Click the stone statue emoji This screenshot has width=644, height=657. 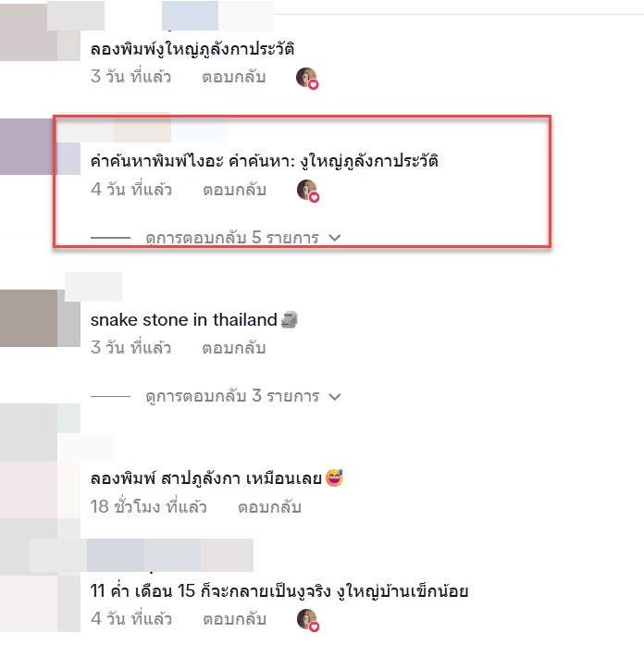(289, 319)
